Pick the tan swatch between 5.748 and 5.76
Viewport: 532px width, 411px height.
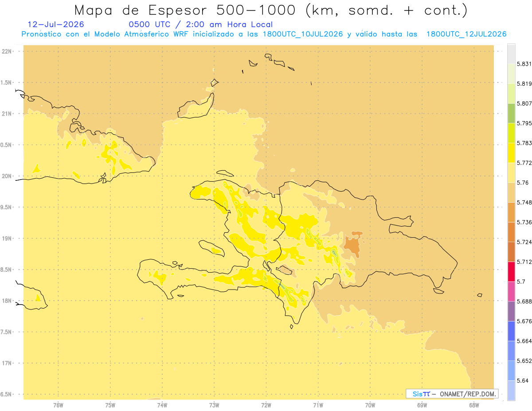[511, 192]
